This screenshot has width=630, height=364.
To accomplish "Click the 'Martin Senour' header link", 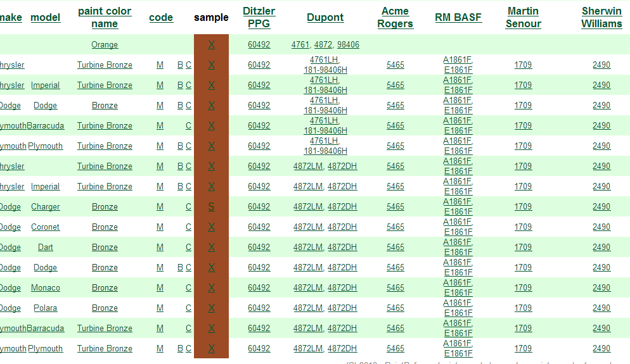I will click(x=523, y=17).
